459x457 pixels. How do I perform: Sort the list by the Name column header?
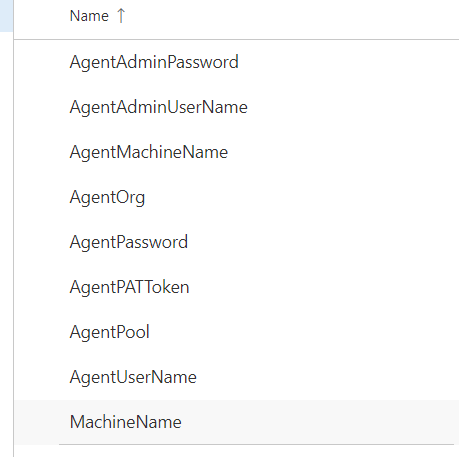[x=89, y=16]
